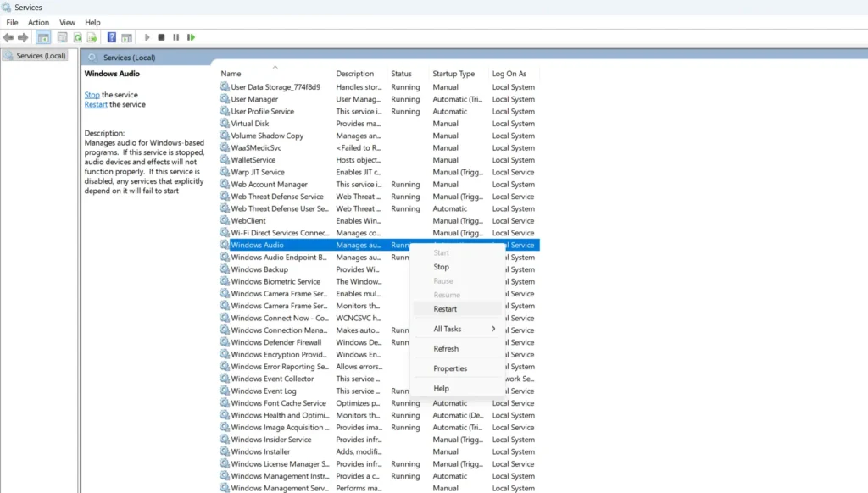The width and height of the screenshot is (868, 493).
Task: Click the Name column sort arrow
Action: pyautogui.click(x=274, y=65)
